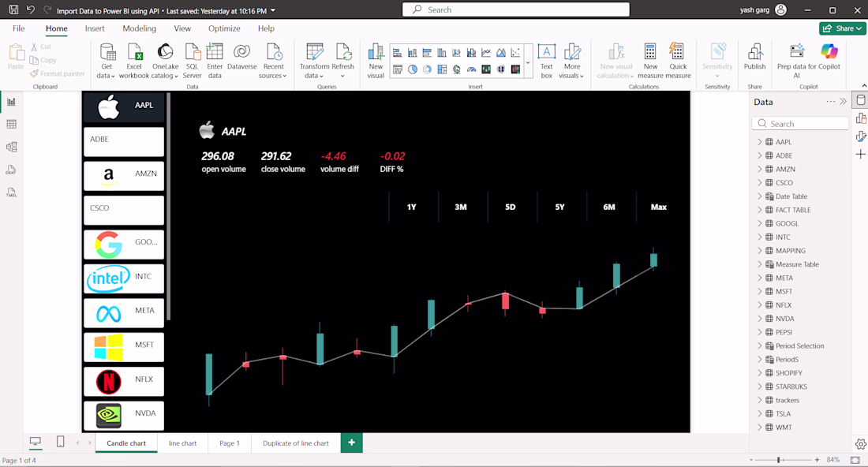Click the zoom slider handle
Image resolution: width=868 pixels, height=467 pixels.
click(778, 460)
